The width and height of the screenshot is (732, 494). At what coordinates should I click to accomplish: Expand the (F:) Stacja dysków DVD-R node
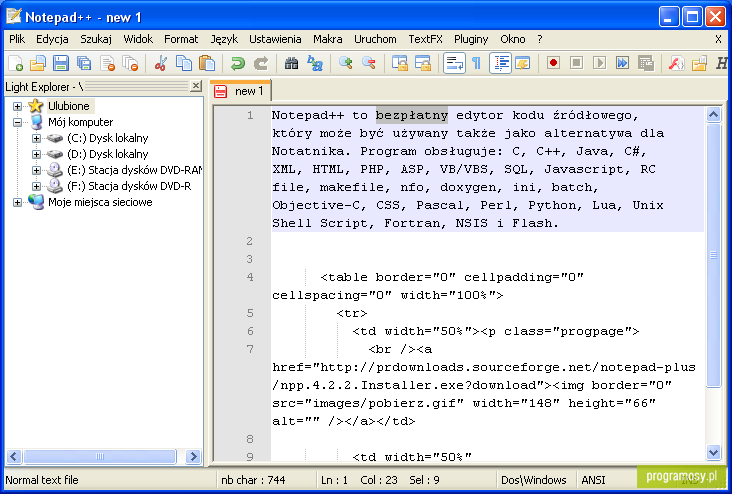point(36,186)
